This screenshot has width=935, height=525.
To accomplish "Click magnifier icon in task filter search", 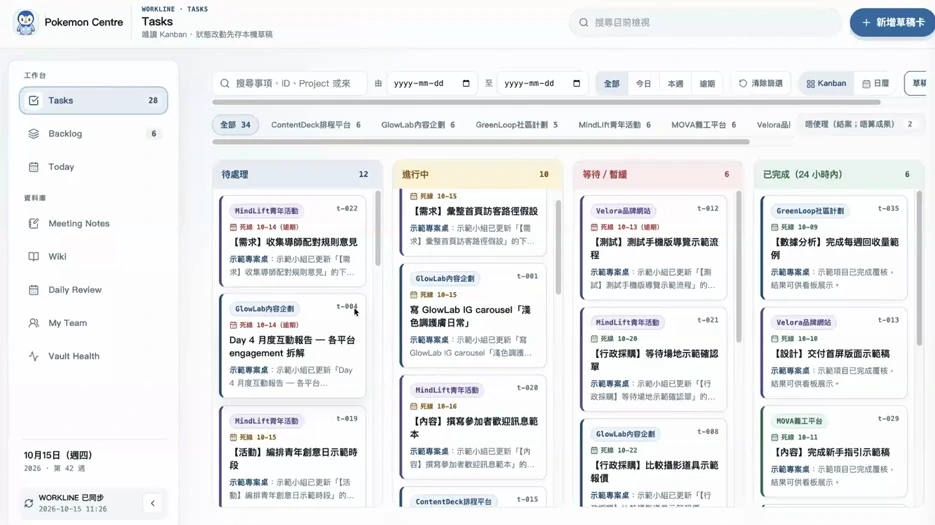I will (x=225, y=84).
